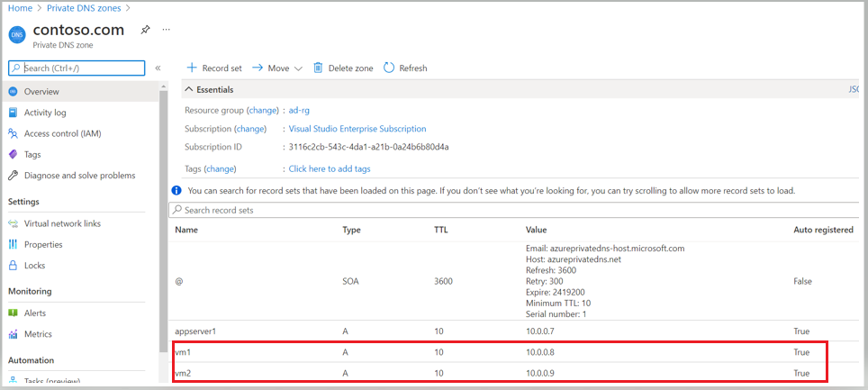Viewport: 868px width, 390px height.
Task: Click Delete zone trash icon
Action: point(318,68)
